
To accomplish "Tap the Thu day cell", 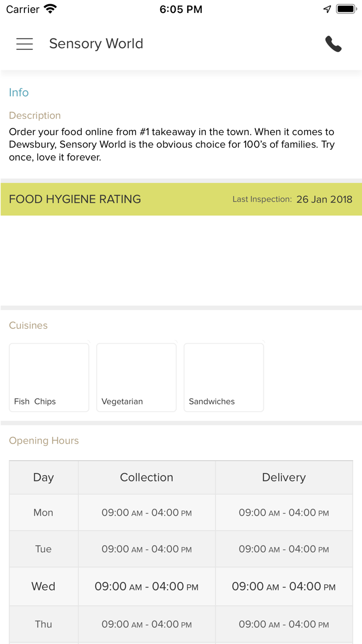I will click(43, 624).
